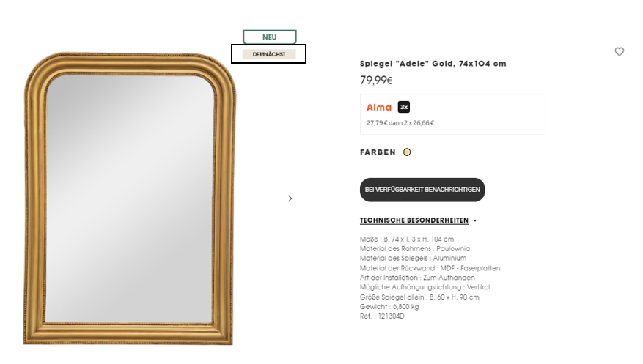Select the 3x installment badge

click(404, 107)
